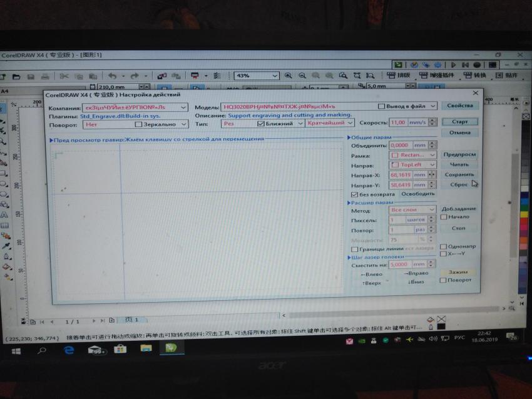The height and width of the screenshot is (399, 532).
Task: Click the Сохранить button
Action: [459, 174]
